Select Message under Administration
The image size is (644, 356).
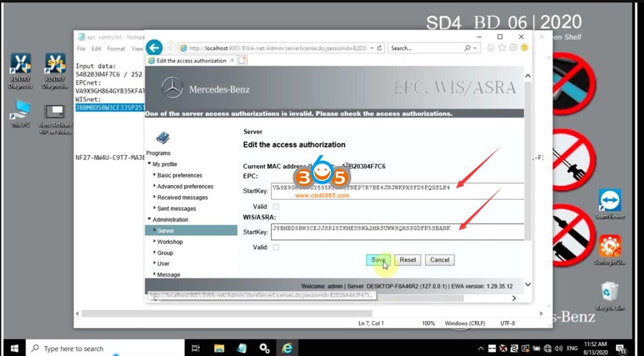coord(168,275)
